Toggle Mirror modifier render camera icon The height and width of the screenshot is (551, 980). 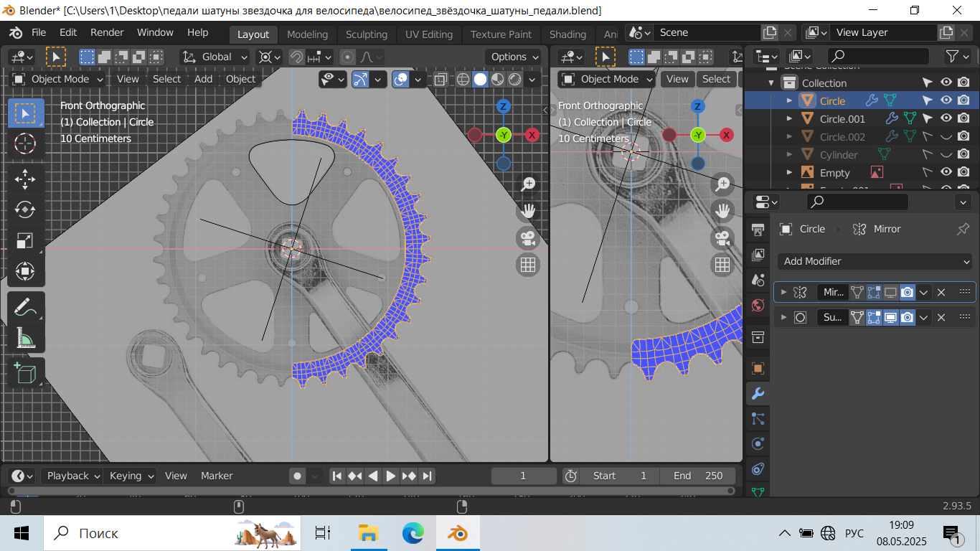(908, 292)
